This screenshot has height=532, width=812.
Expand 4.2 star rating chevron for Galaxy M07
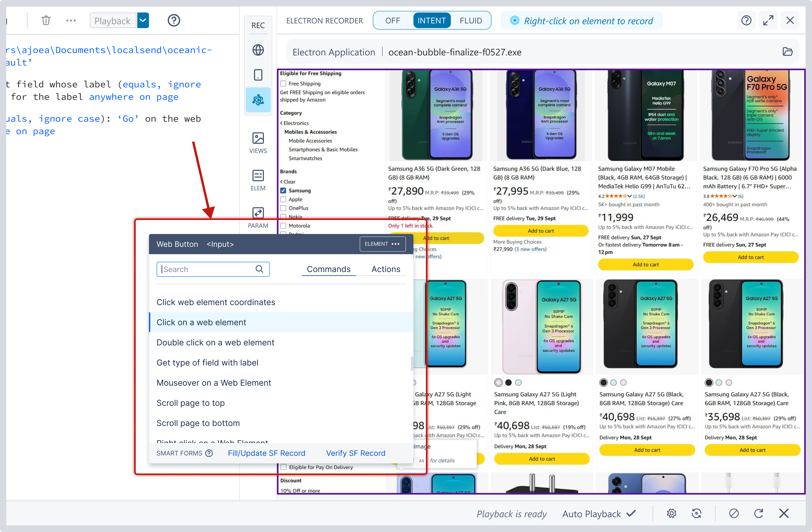point(629,196)
